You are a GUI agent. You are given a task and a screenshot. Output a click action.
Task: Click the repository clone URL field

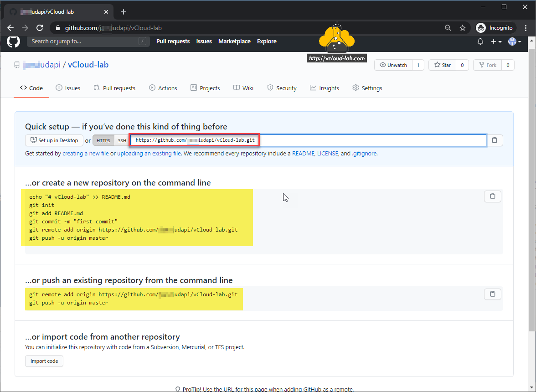click(308, 140)
